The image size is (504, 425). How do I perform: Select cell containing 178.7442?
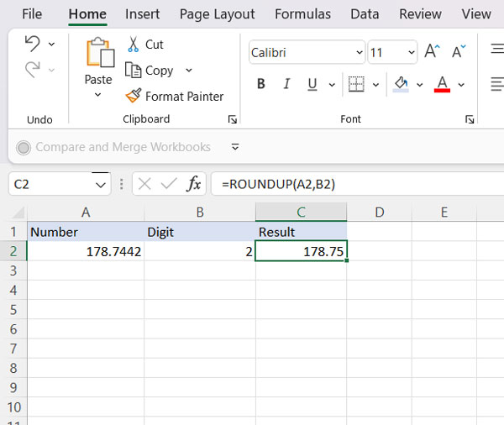[86, 251]
